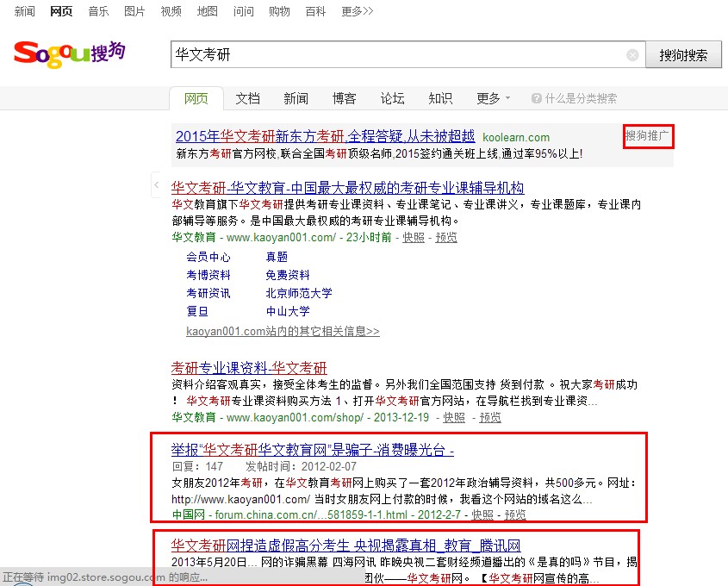728x586 pixels.
Task: Click the koolearn.com ad URL
Action: pos(516,137)
